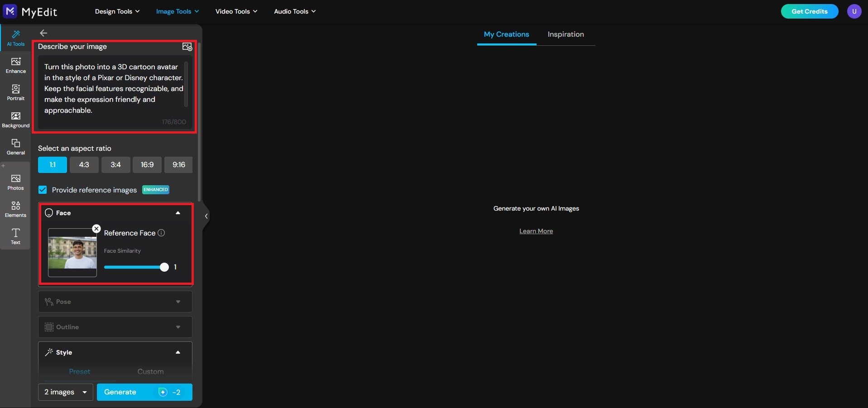
Task: Select the 16:9 aspect ratio
Action: 147,165
